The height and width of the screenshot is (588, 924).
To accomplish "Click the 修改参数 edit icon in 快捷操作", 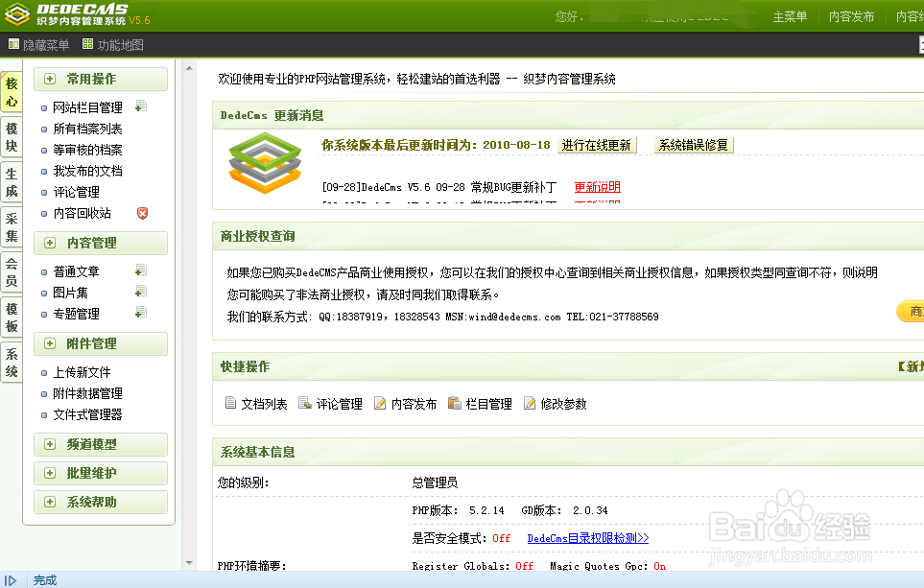I will point(530,403).
